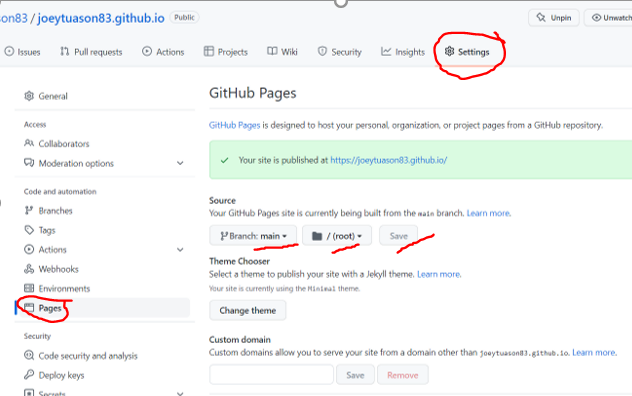Click the Public visibility badge

(x=185, y=17)
